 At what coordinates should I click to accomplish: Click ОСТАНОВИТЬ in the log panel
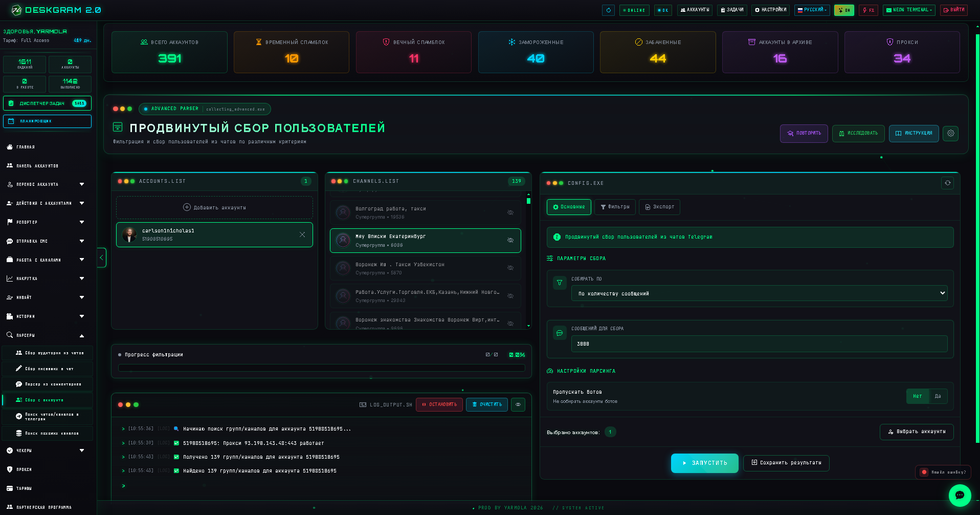tap(439, 404)
